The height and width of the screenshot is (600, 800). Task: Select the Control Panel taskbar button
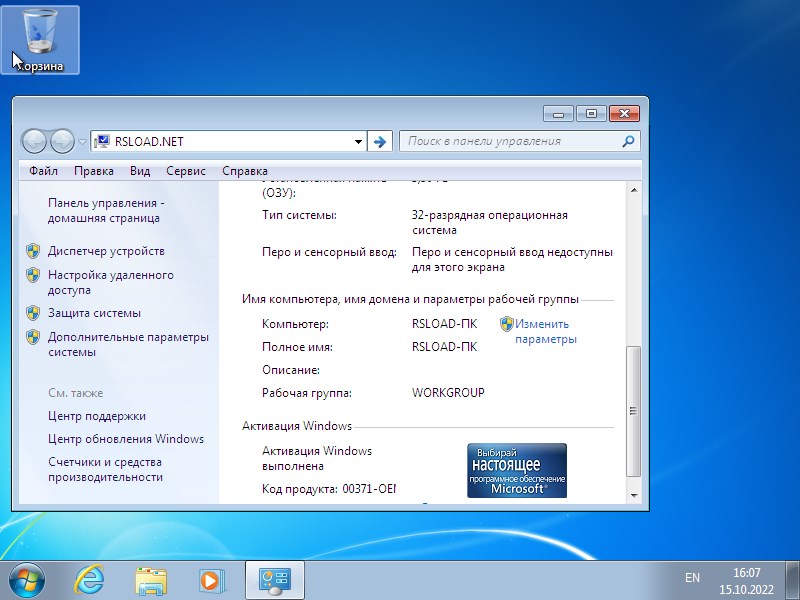[x=274, y=581]
